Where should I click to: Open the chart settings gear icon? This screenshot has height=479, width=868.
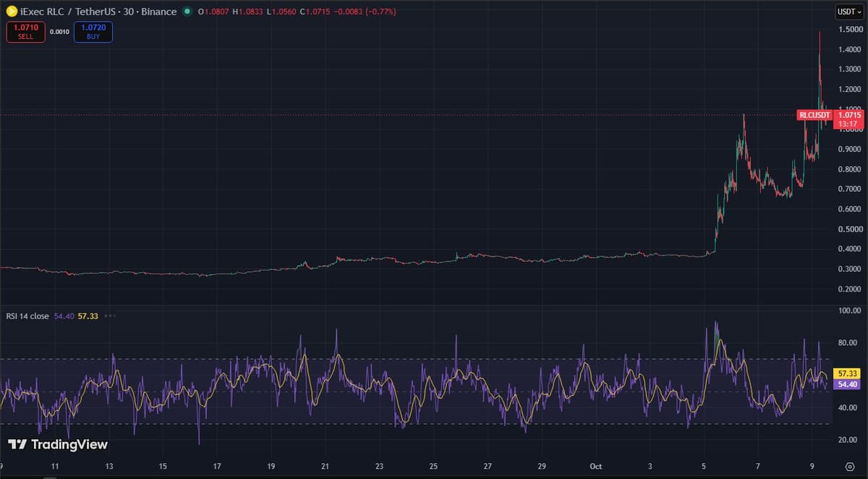pos(850,466)
